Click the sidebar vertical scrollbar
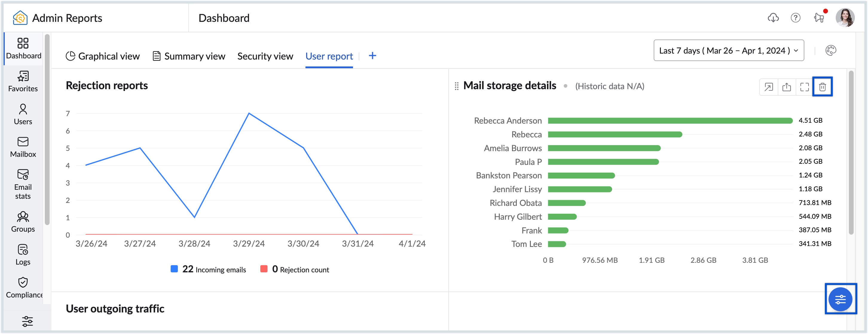 point(47,130)
